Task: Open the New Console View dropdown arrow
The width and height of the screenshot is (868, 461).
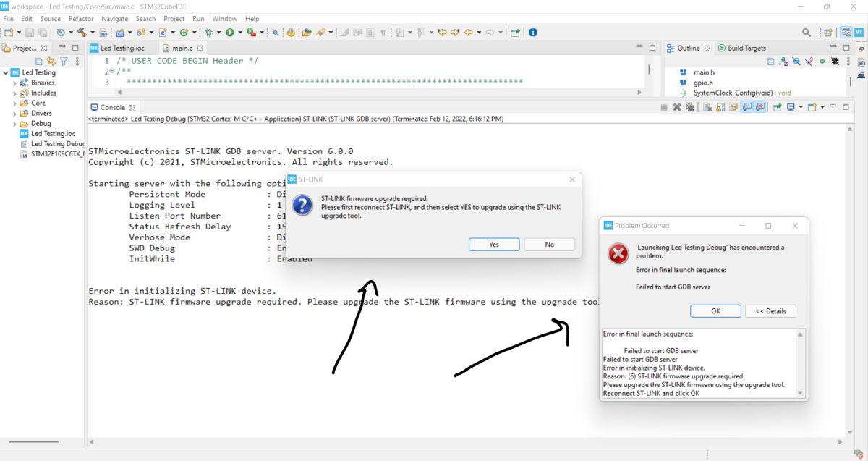Action: 822,107
